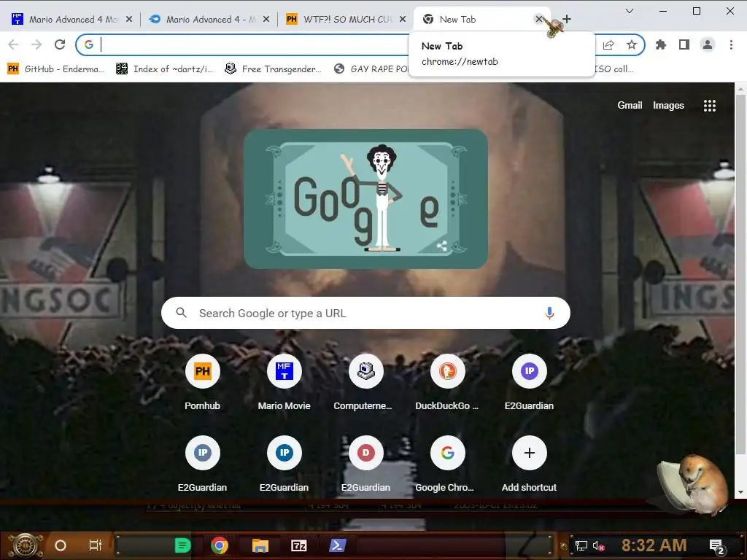Click the Add shortcut button
The width and height of the screenshot is (747, 560).
coord(530,464)
